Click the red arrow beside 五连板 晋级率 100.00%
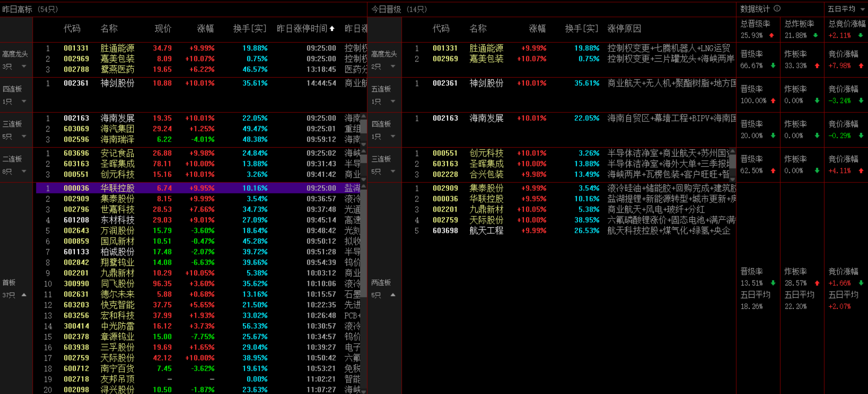The height and width of the screenshot is (394, 868). click(x=773, y=101)
